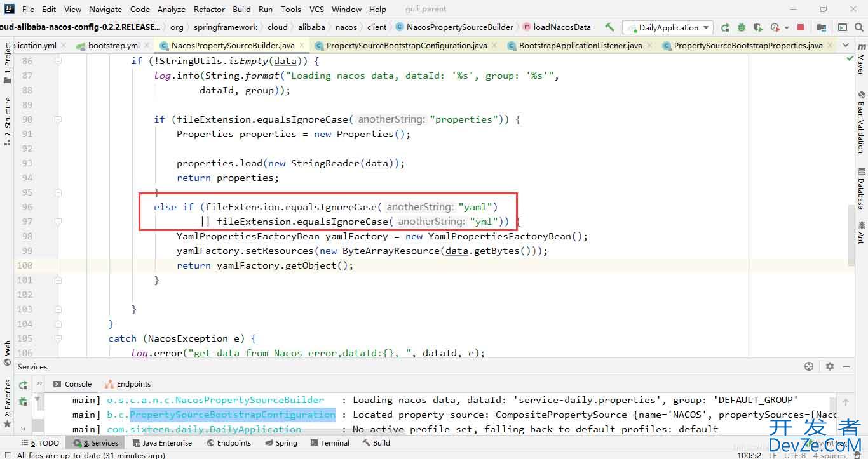868x459 pixels.
Task: Select the Console tab in Services
Action: coord(72,384)
